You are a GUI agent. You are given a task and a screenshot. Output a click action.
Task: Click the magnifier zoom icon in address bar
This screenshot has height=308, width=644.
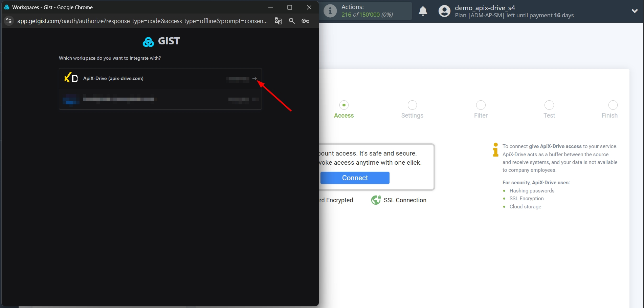292,21
